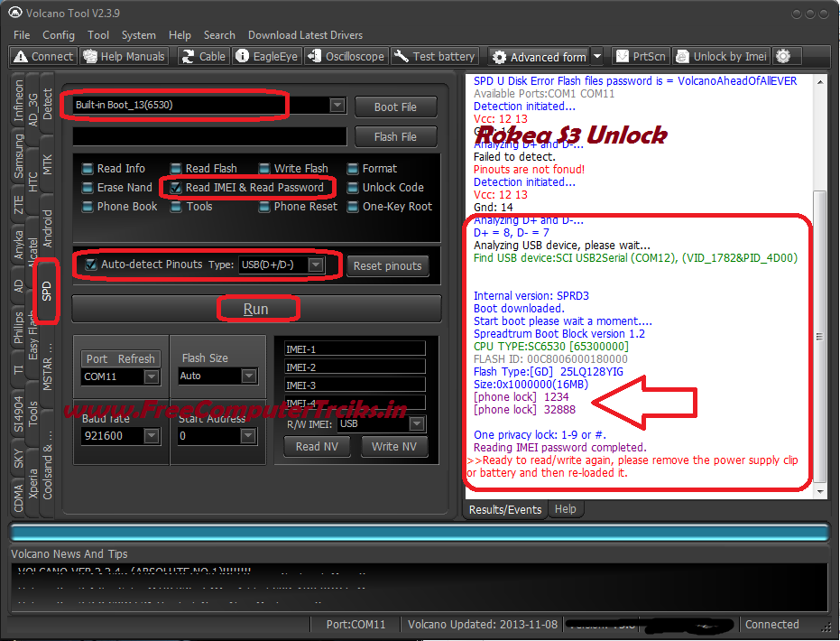Switch to the Android side tab

coord(47,228)
